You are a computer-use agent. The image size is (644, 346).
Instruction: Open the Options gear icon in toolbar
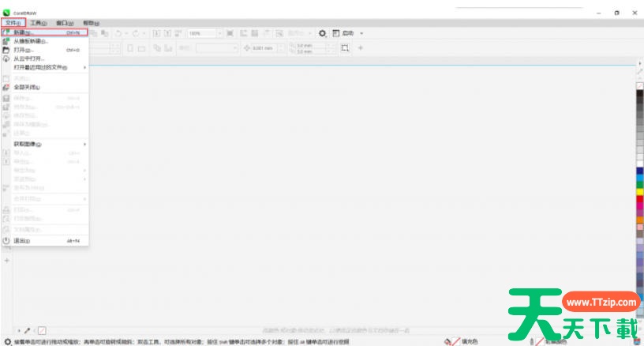coord(322,33)
